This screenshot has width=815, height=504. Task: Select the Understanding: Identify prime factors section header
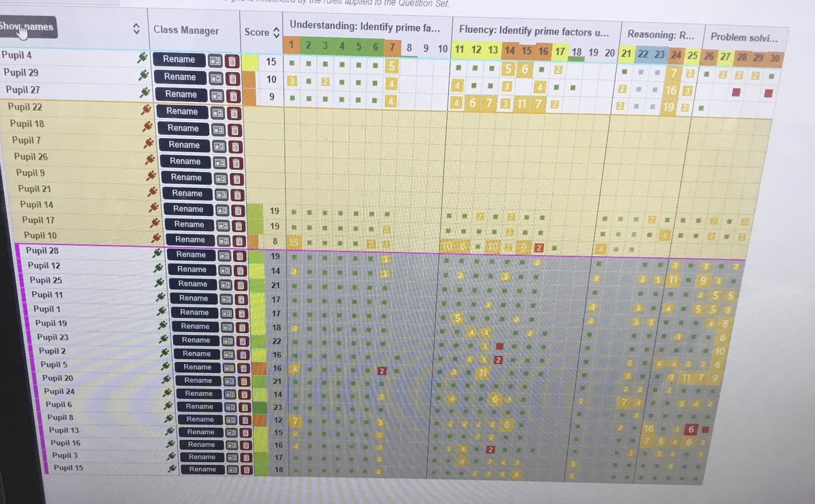coord(366,26)
